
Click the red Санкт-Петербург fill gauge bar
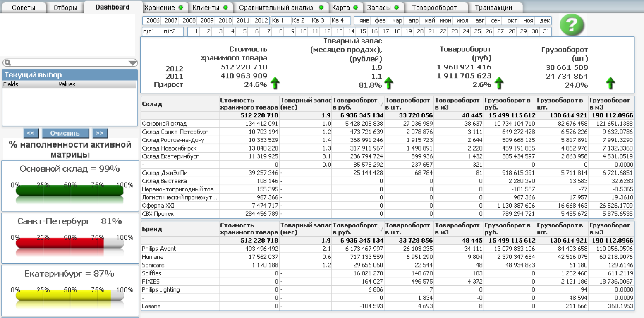point(70,243)
